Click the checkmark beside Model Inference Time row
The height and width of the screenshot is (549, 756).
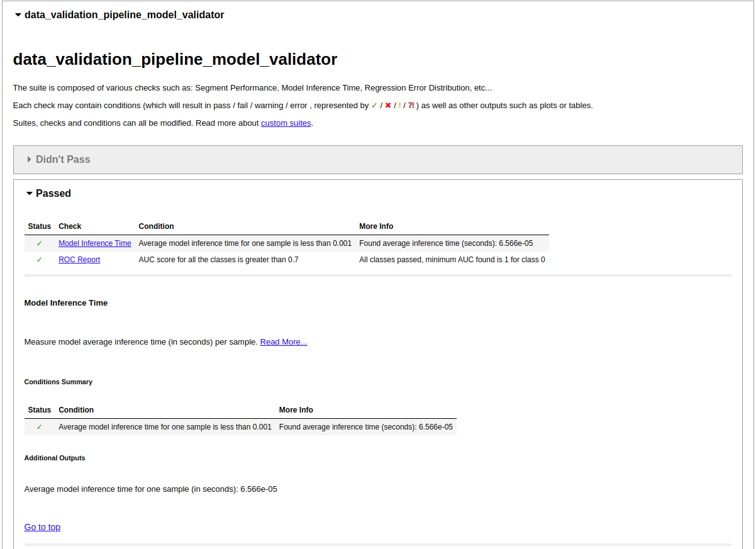pyautogui.click(x=37, y=243)
